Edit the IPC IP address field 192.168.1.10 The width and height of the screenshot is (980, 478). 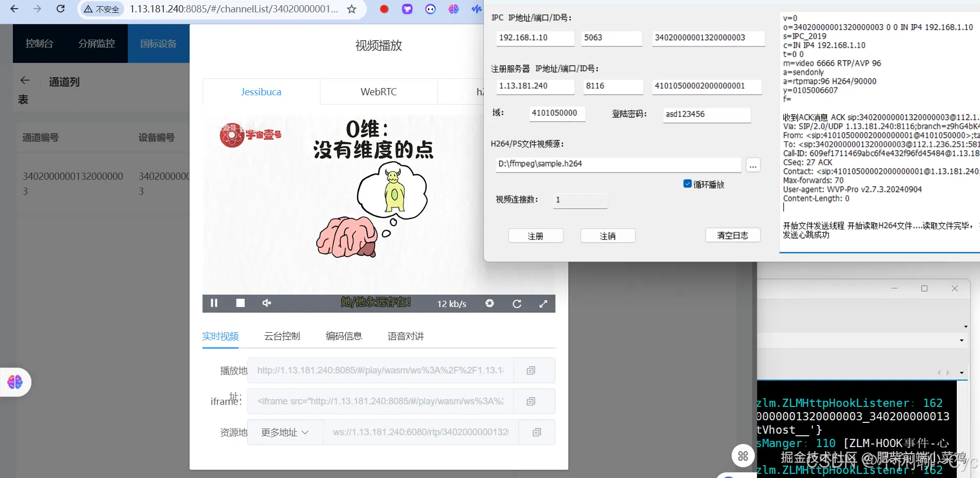click(535, 38)
